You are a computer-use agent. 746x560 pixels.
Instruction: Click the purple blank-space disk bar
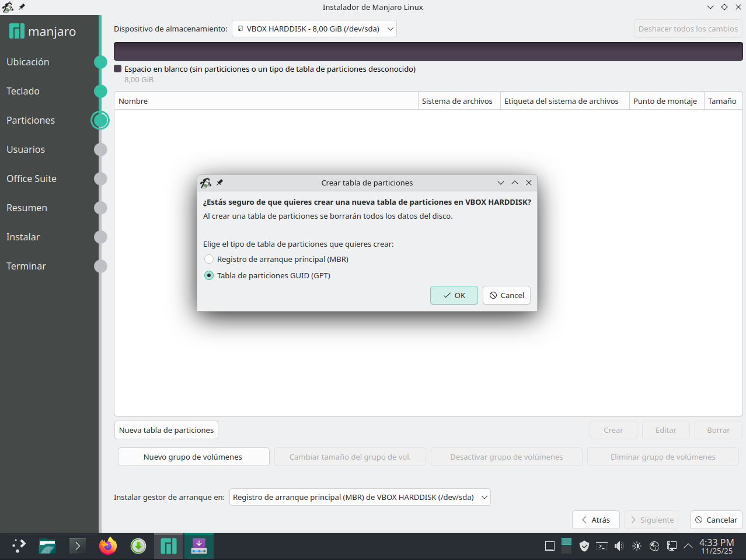[x=428, y=51]
